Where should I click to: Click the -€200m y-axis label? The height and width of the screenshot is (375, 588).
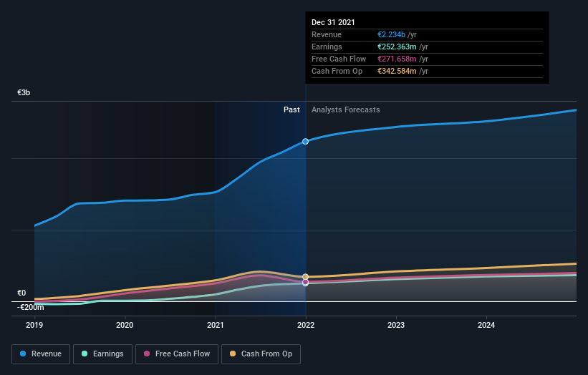pos(30,307)
